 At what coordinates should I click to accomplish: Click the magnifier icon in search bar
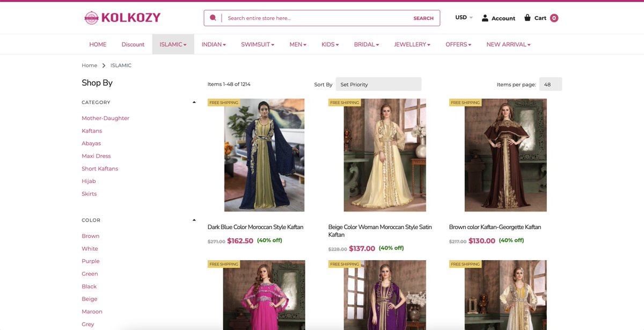[x=213, y=18]
